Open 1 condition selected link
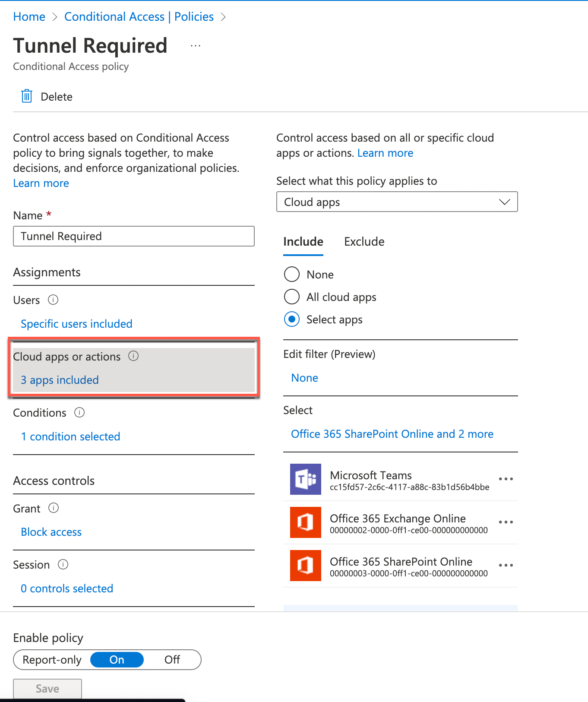The width and height of the screenshot is (588, 702). 70,436
